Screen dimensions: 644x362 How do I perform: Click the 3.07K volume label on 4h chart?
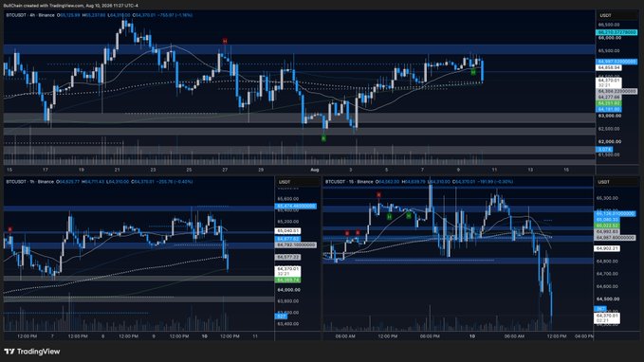click(x=604, y=150)
